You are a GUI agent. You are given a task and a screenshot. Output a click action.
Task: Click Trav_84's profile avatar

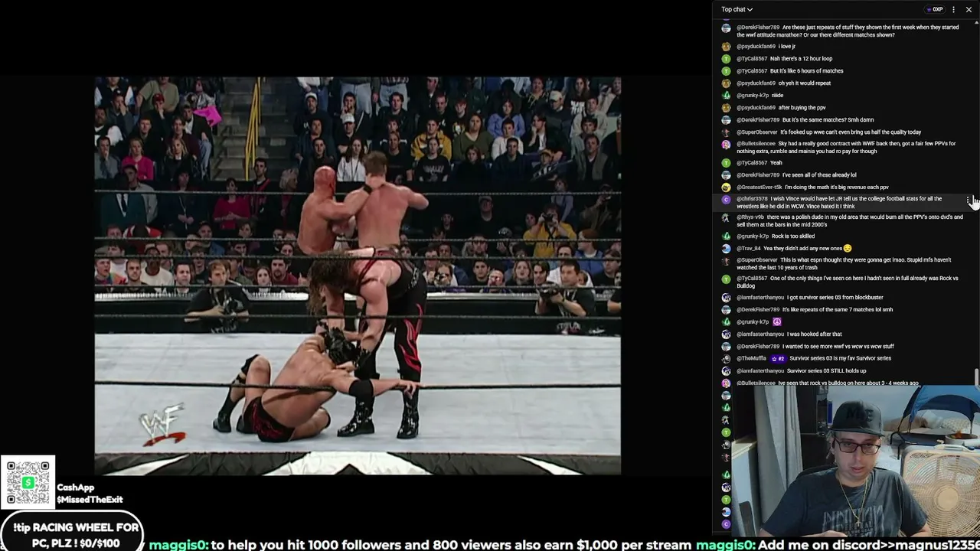tap(726, 249)
